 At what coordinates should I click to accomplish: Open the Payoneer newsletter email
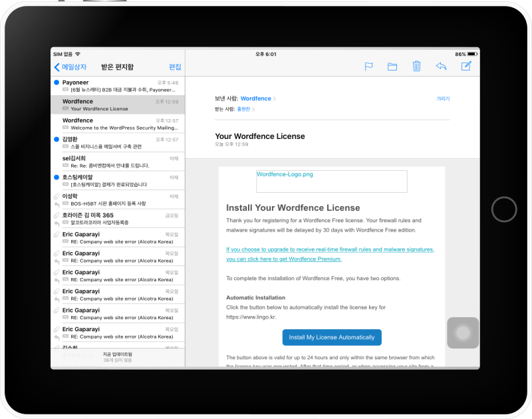coord(118,86)
